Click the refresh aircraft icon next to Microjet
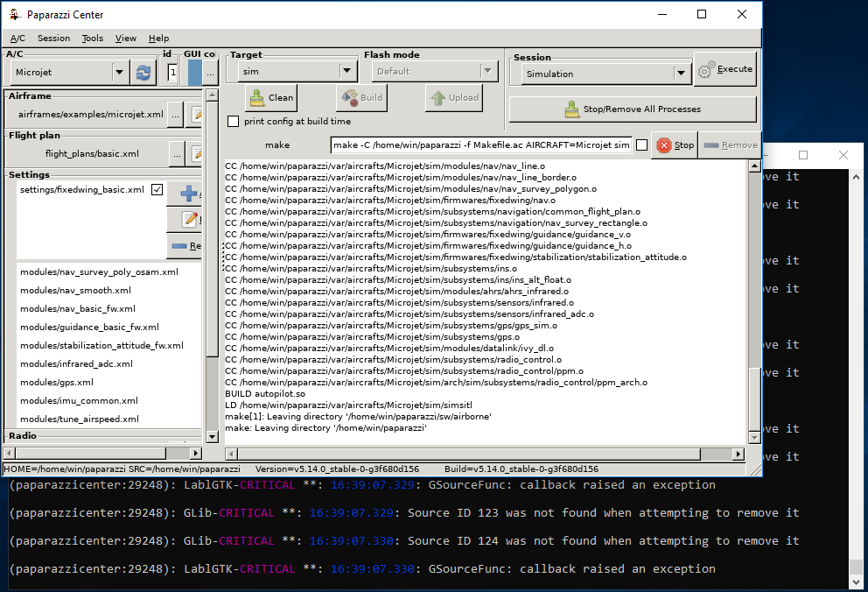Screen dimensions: 868x592 (143, 73)
